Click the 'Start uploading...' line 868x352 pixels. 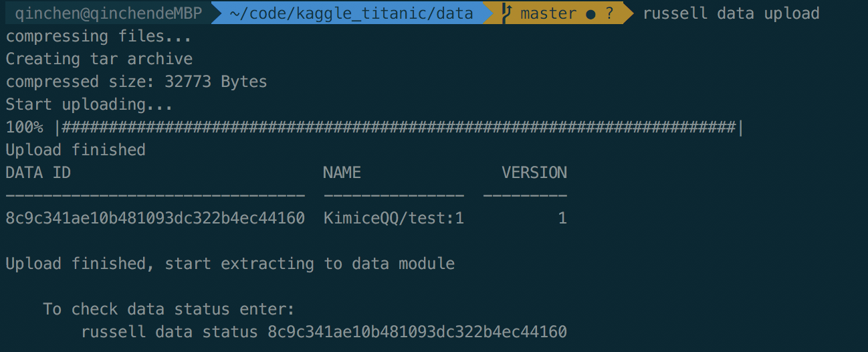[89, 105]
